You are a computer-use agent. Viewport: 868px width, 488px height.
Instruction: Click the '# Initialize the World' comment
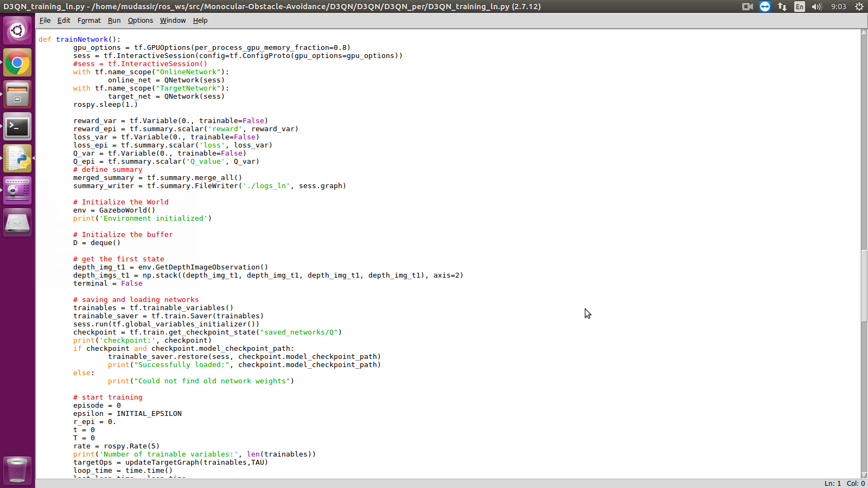click(x=121, y=202)
